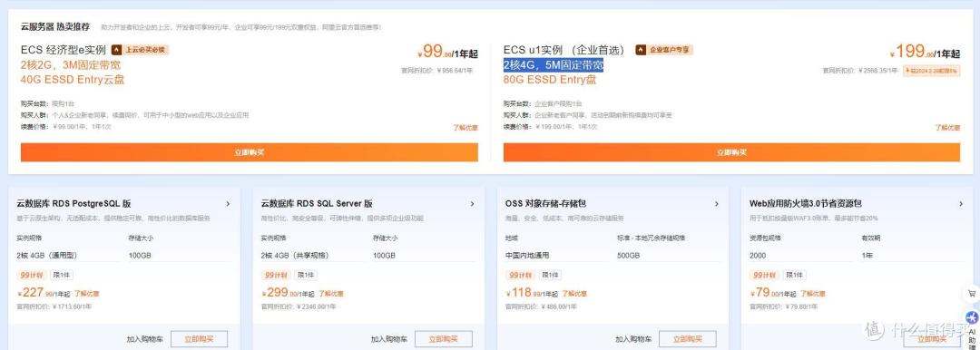Select 1年 validity period field
Viewport: 980px width, 350px height.
click(x=913, y=256)
